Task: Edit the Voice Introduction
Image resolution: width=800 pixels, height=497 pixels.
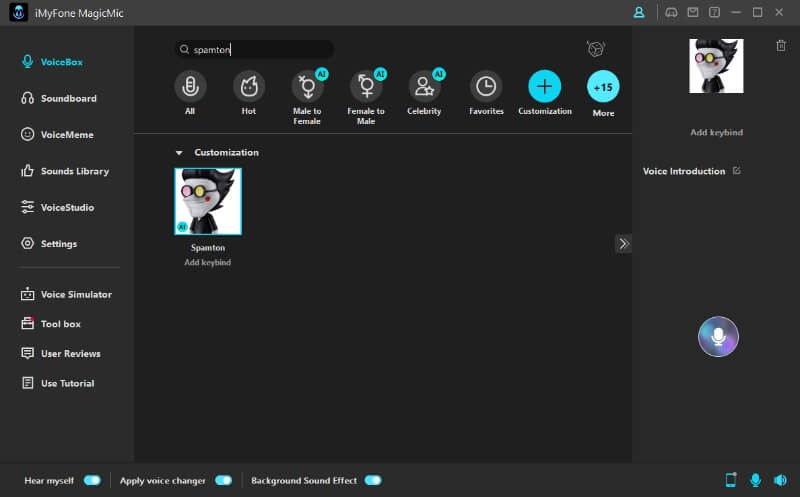Action: [736, 170]
